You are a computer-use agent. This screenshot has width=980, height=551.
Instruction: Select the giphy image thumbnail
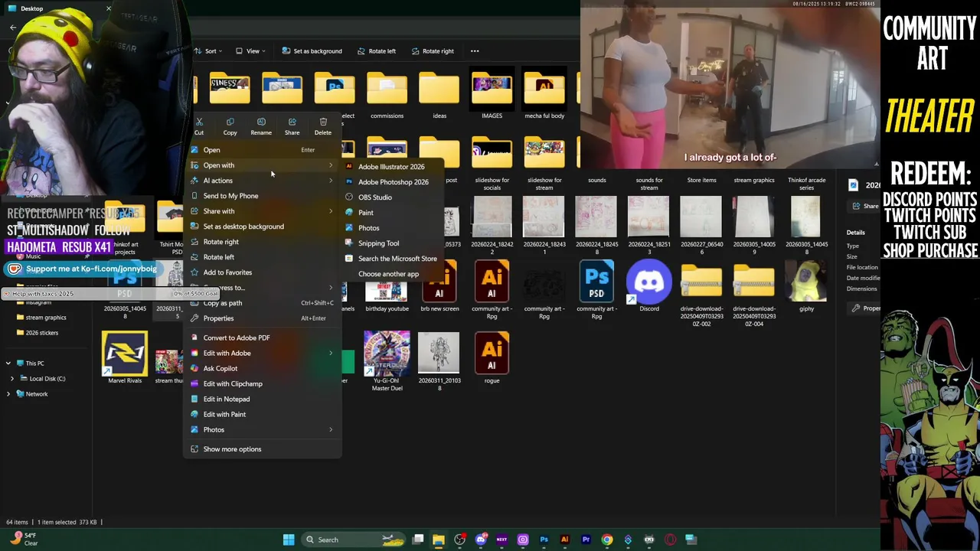(x=806, y=286)
